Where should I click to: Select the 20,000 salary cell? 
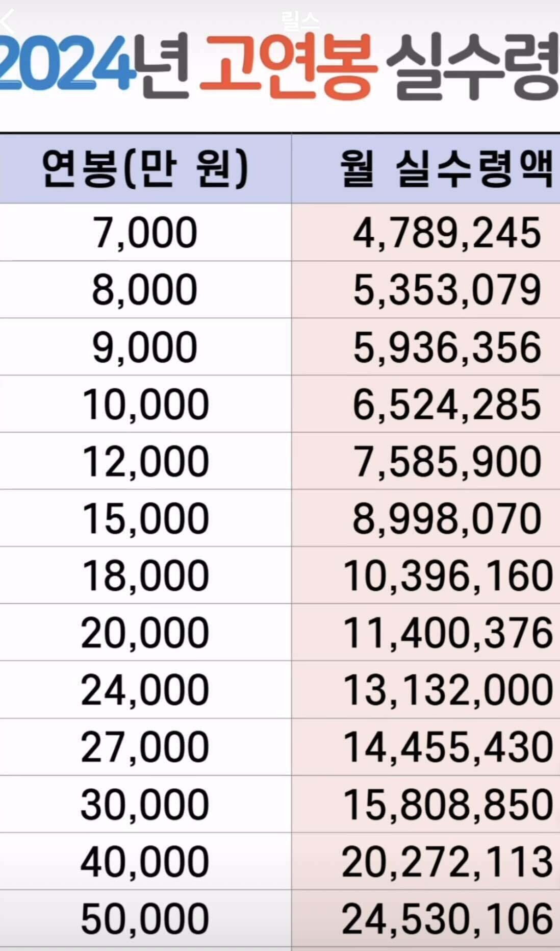pyautogui.click(x=145, y=633)
